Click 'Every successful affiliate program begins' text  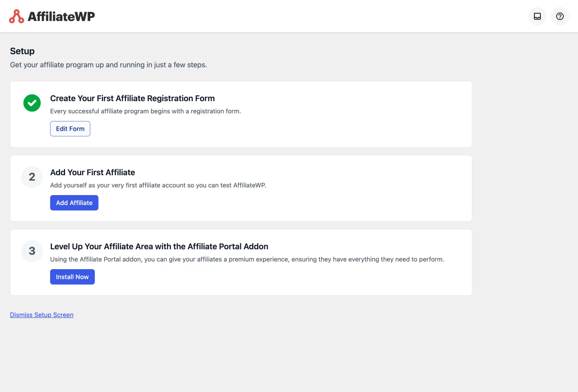[x=145, y=111]
